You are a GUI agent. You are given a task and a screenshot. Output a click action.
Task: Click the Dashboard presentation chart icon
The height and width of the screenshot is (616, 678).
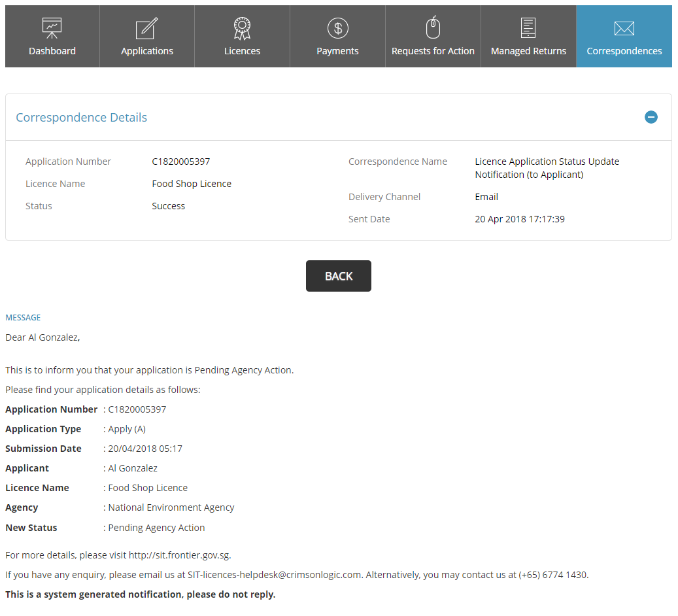(x=52, y=28)
